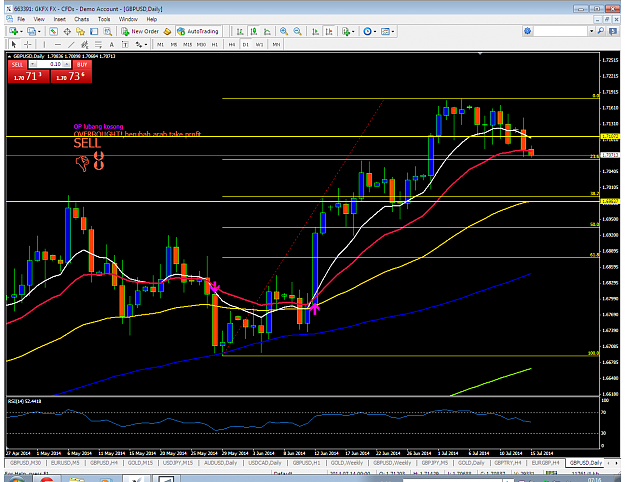This screenshot has width=625, height=482.
Task: Click the Indicators list icon
Action: (346, 31)
